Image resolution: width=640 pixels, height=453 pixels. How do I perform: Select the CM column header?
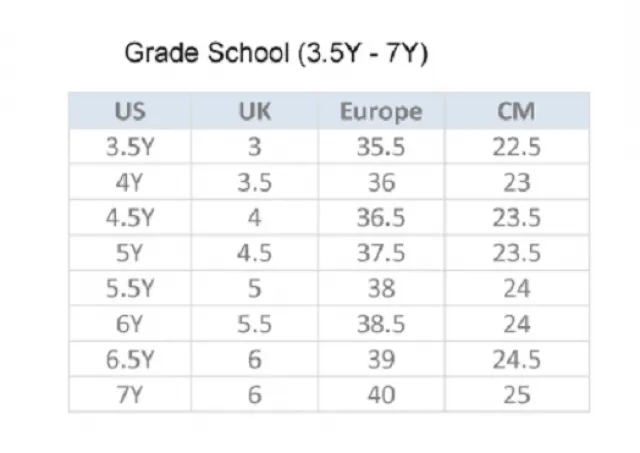[517, 111]
